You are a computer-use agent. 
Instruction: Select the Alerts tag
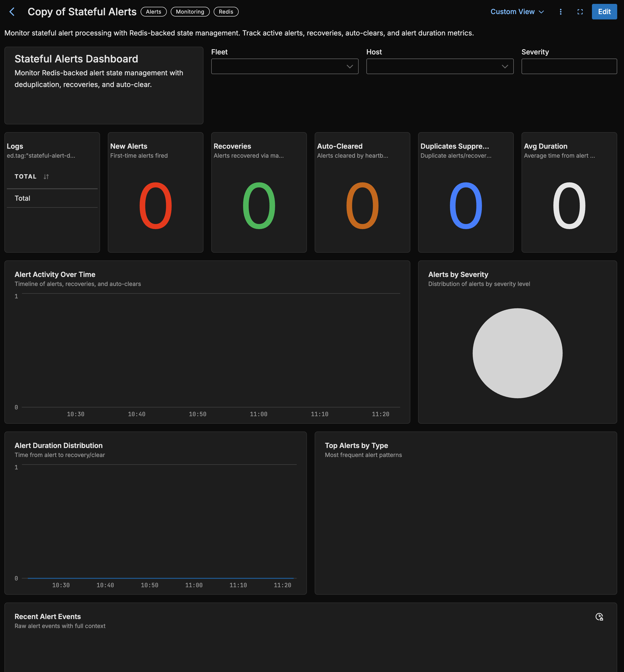pyautogui.click(x=154, y=11)
